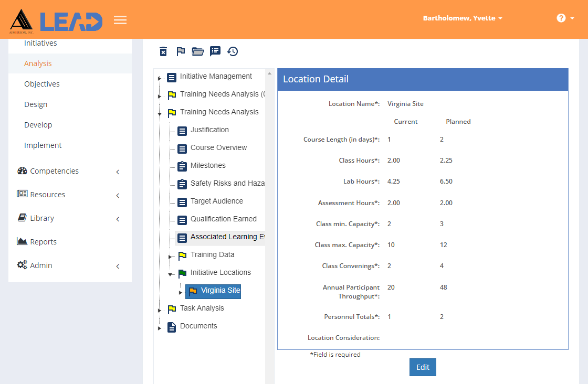Click the flag icon in toolbar

(x=181, y=51)
